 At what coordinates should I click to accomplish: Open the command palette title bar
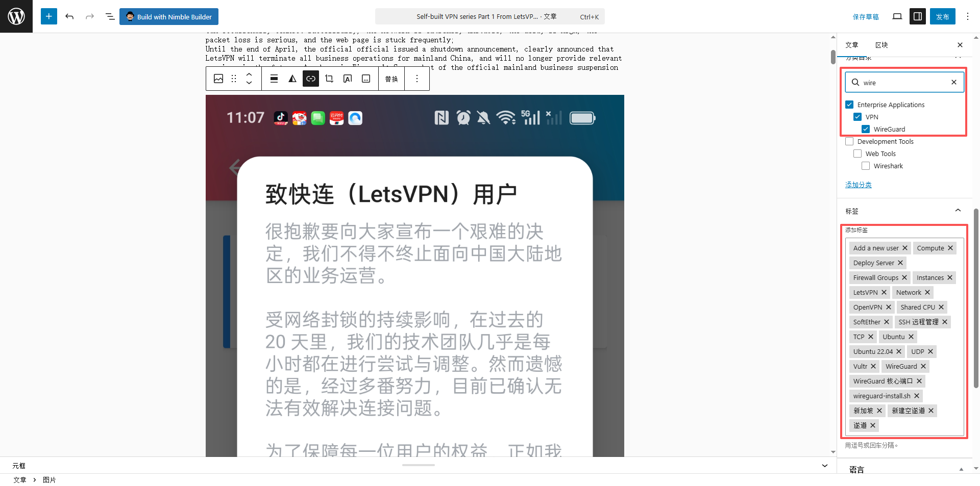point(490,16)
